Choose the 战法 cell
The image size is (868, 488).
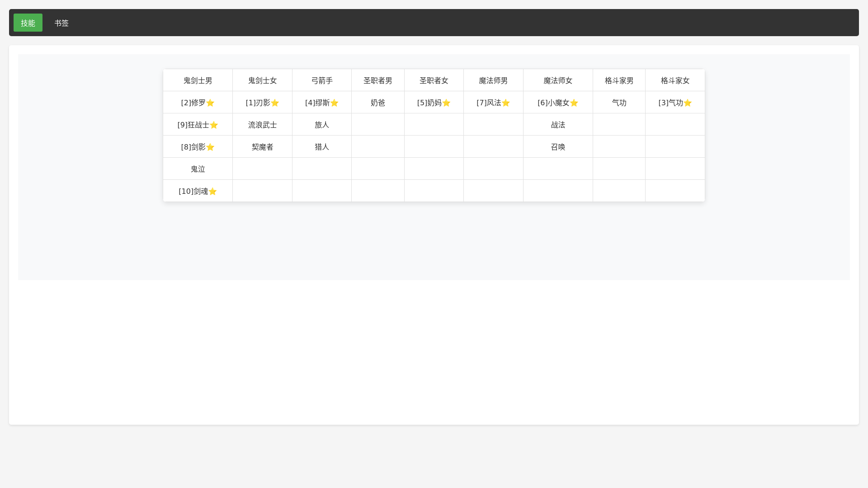[558, 125]
